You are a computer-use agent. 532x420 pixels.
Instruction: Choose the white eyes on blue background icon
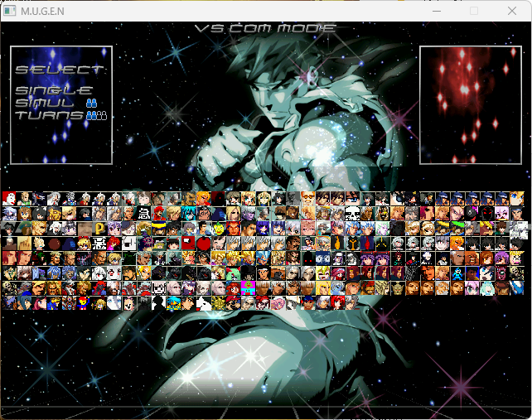click(322, 258)
